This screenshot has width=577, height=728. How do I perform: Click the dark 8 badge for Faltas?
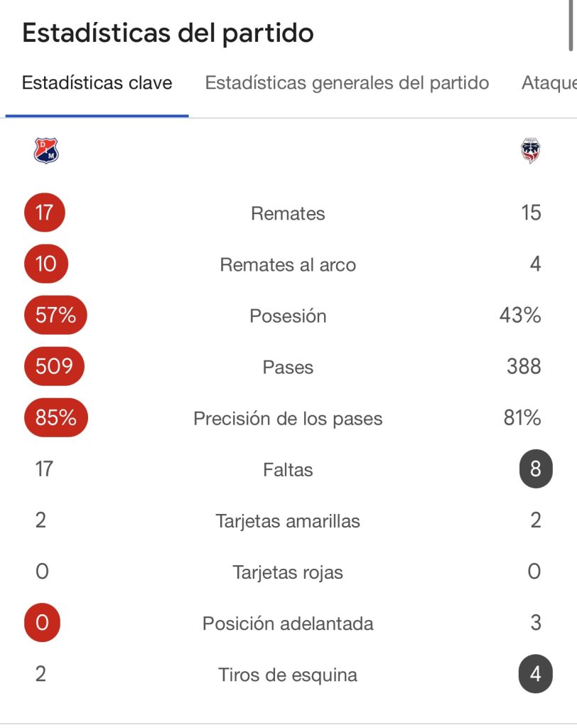click(535, 469)
